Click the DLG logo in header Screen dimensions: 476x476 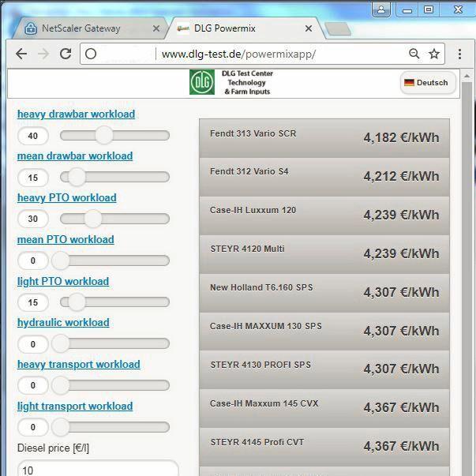[x=201, y=82]
